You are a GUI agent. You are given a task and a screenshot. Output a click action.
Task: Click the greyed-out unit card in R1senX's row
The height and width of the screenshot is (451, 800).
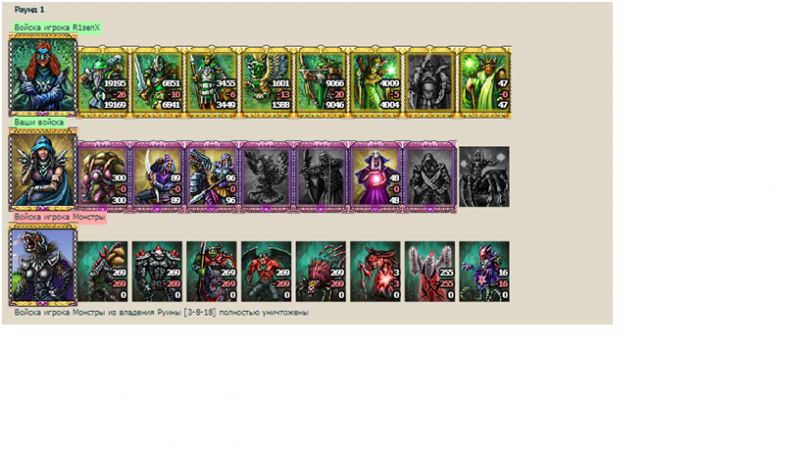(430, 82)
